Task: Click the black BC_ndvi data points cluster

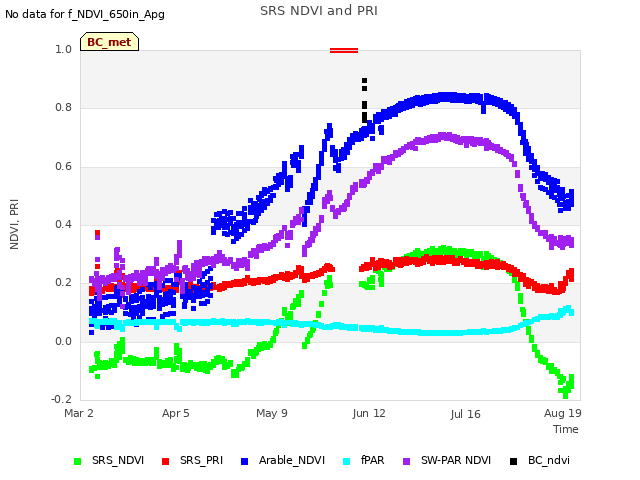Action: [x=364, y=100]
